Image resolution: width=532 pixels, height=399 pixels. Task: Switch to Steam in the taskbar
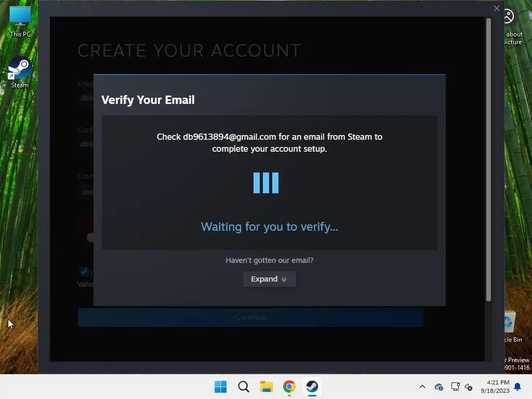coord(312,387)
